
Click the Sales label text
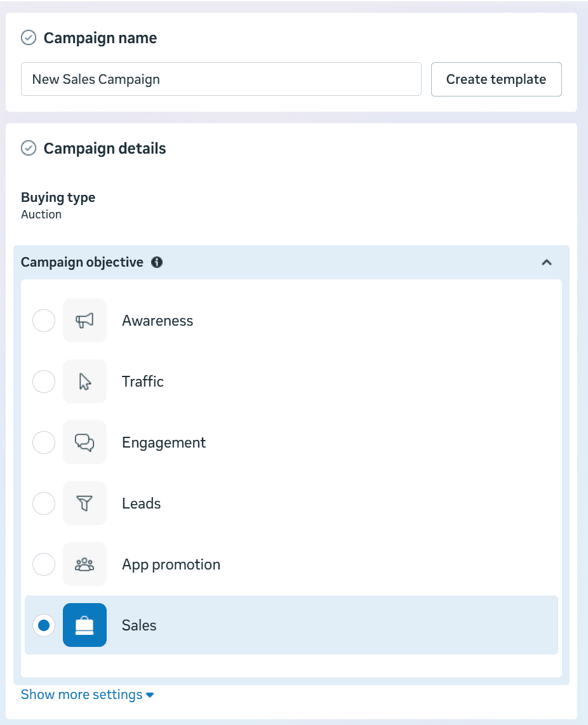[139, 625]
